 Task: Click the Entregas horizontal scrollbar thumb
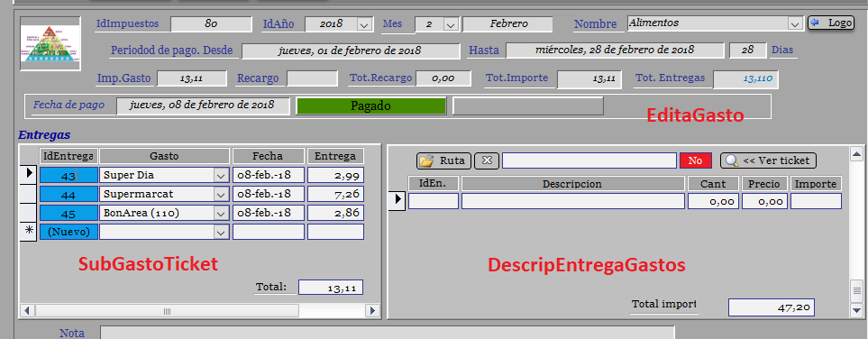point(167,310)
